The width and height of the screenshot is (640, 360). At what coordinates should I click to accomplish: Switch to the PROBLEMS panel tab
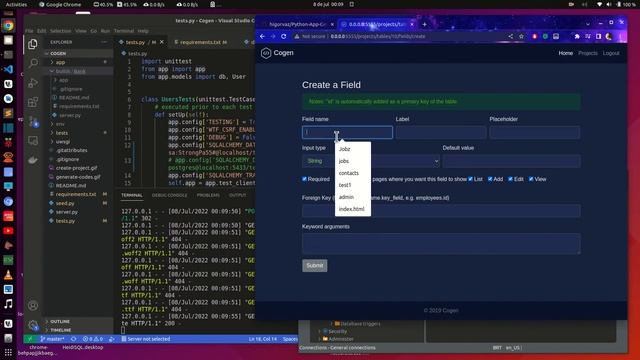coord(208,196)
